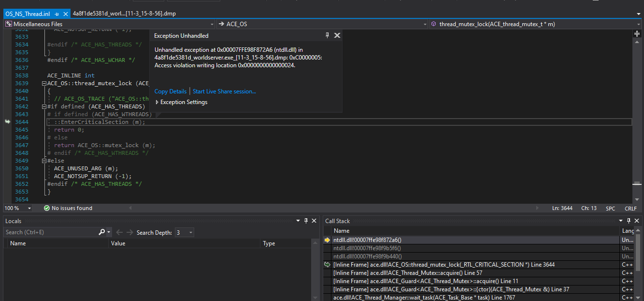Close the Exception Unhandled popup
This screenshot has height=301, width=644.
(x=337, y=35)
